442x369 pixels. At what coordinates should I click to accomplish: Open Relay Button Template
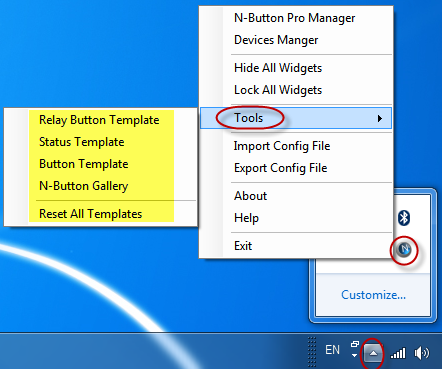[x=99, y=120]
